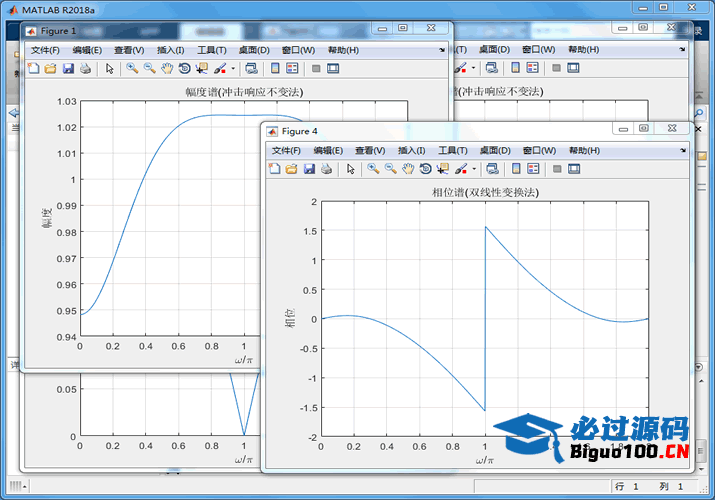This screenshot has width=715, height=500.
Task: Click Save icon in Figure 4 toolbar
Action: coord(309,169)
